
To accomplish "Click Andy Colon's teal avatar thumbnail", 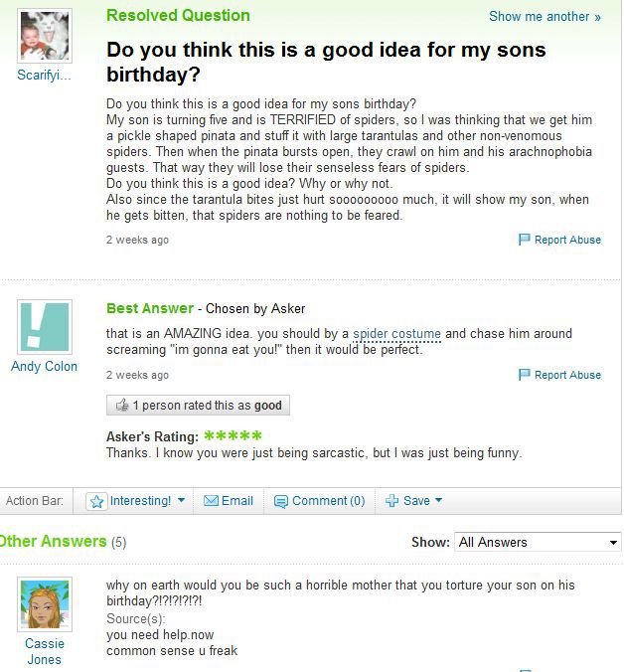I will pyautogui.click(x=45, y=326).
